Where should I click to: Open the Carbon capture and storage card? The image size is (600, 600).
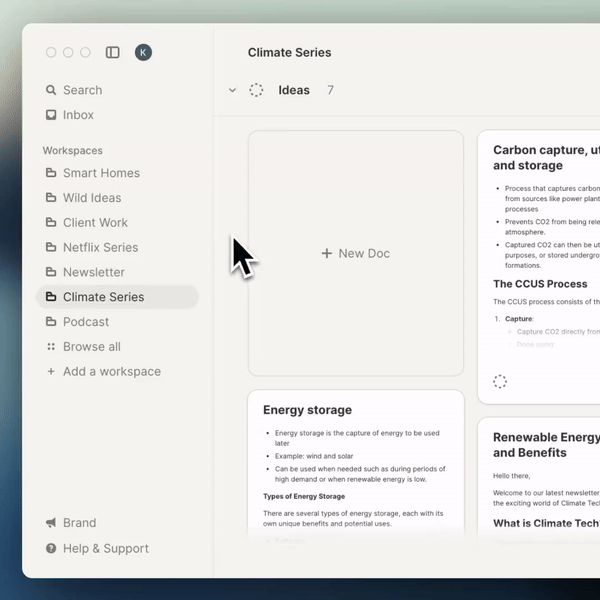pos(539,267)
